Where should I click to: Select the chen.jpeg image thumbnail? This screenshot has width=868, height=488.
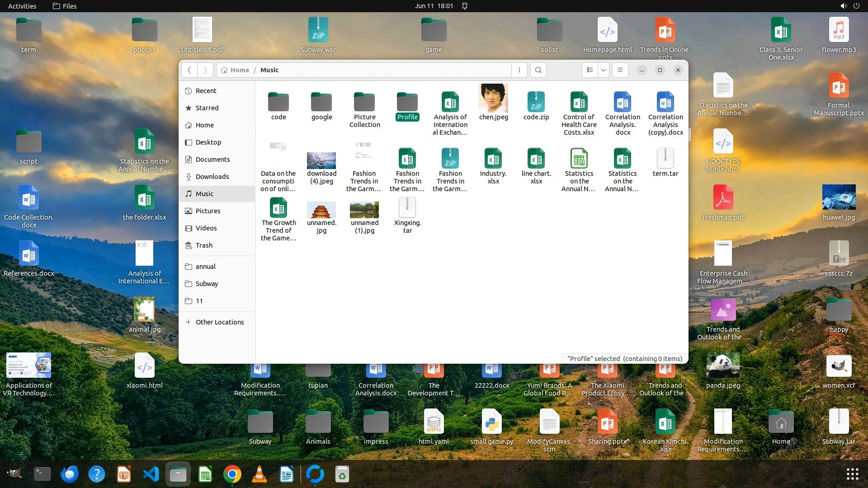tap(493, 99)
